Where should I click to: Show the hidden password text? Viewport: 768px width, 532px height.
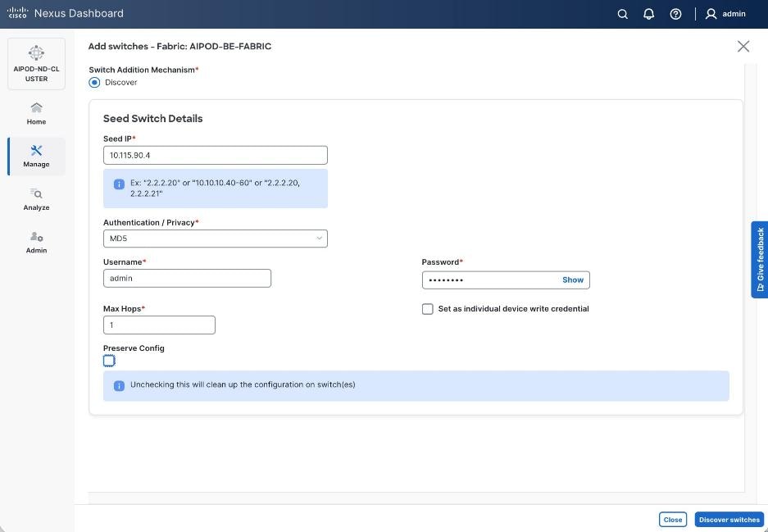572,280
